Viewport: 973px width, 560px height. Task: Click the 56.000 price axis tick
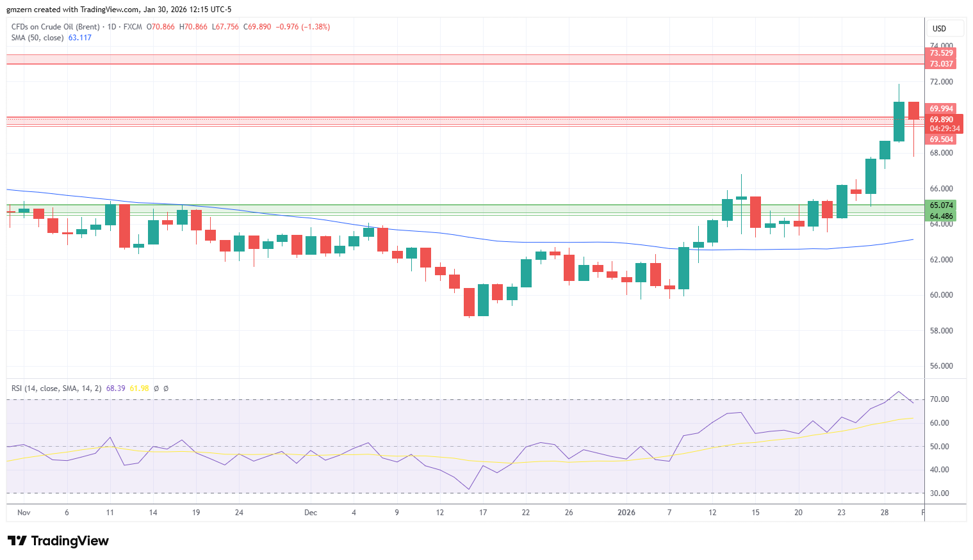942,366
